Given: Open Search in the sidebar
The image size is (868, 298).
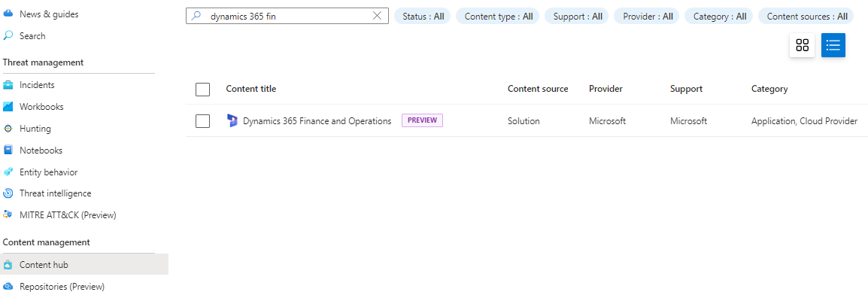Looking at the screenshot, I should [32, 36].
